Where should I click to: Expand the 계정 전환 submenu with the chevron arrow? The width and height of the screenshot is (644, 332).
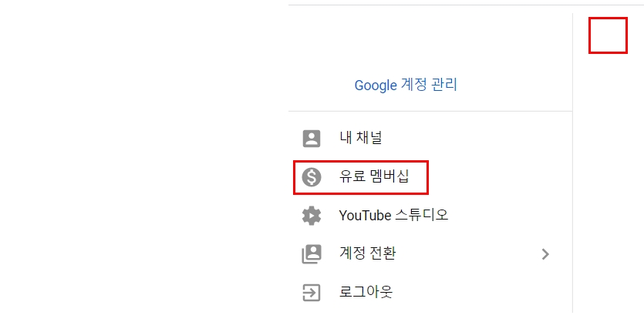[545, 254]
